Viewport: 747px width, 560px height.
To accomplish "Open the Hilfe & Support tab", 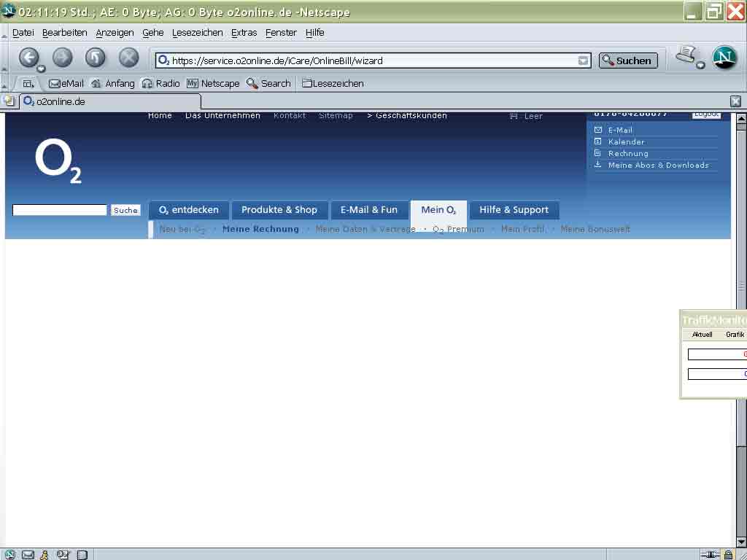I will (514, 210).
